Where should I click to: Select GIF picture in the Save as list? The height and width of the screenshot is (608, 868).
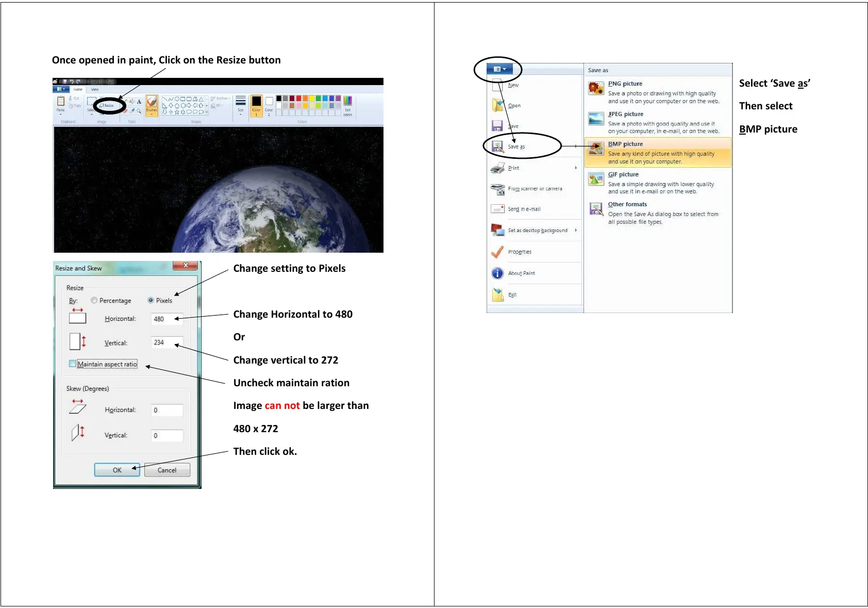[x=658, y=183]
